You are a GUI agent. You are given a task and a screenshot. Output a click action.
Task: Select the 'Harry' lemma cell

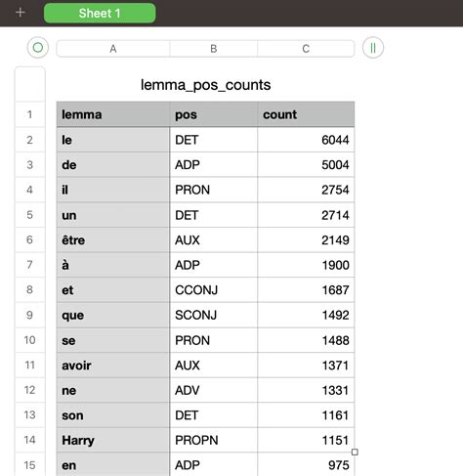click(x=113, y=440)
